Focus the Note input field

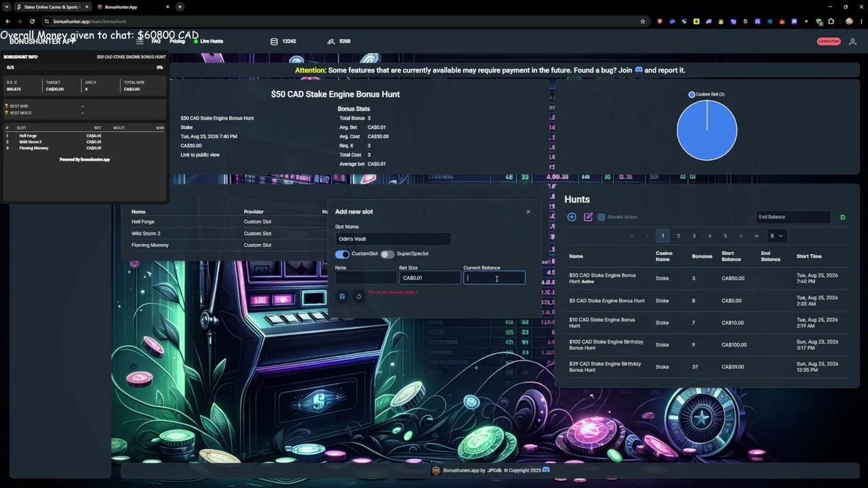(x=366, y=278)
